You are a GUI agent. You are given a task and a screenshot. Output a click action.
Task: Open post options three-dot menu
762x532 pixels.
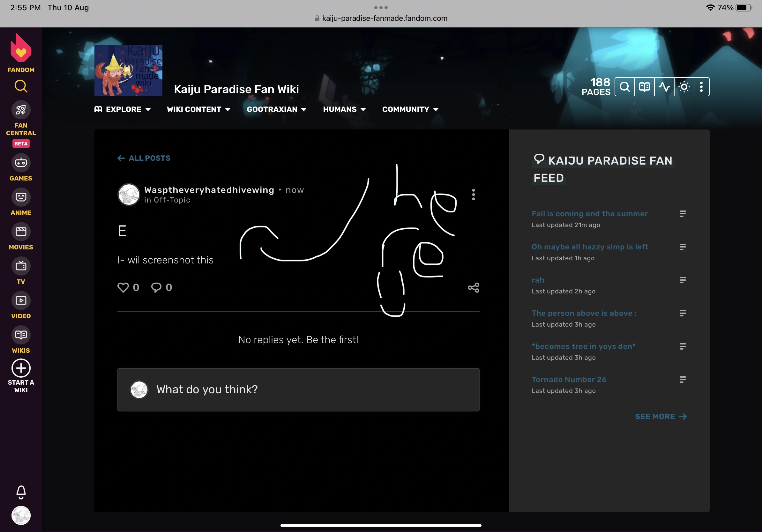point(473,195)
